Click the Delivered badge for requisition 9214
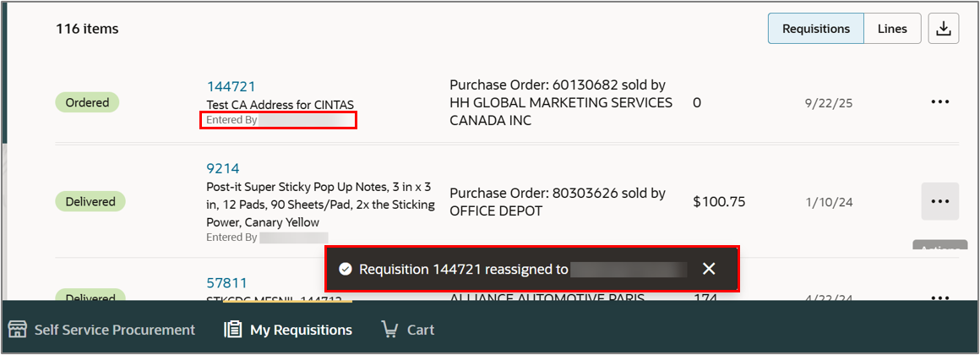The width and height of the screenshot is (980, 355). click(x=90, y=201)
